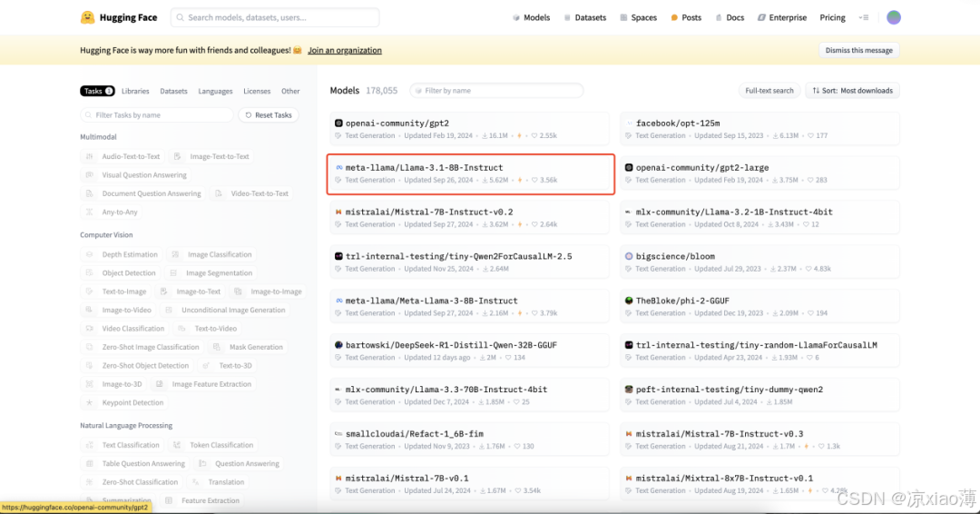Dismiss this message banner button
The height and width of the screenshot is (514, 980).
pos(858,50)
